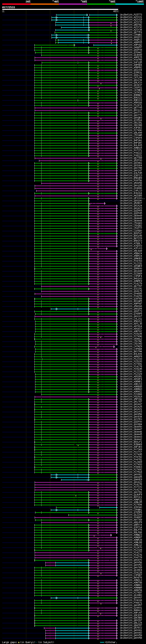Viewport: 146px width, 644px height.
Task: Select label UniRef100_B6STN4
Action: coord(131,352)
